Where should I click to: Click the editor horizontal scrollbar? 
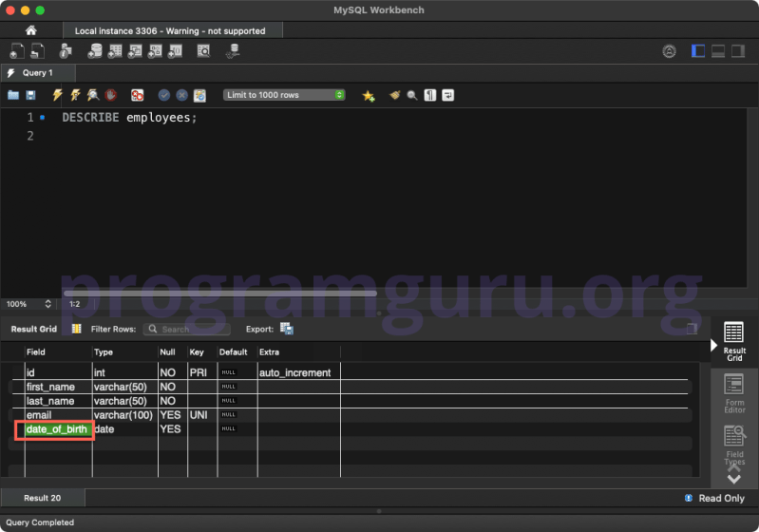(x=220, y=294)
